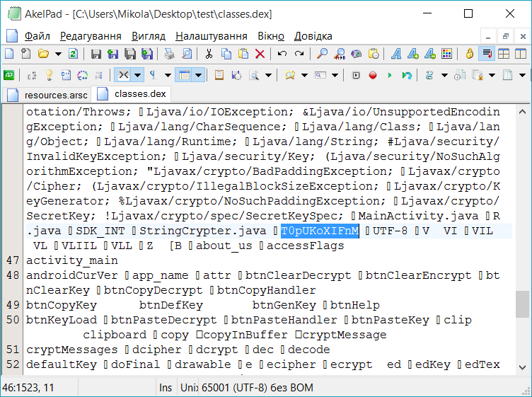Viewport: 532px width, 397px height.
Task: Toggle the read-only padlock icon
Action: tap(469, 54)
